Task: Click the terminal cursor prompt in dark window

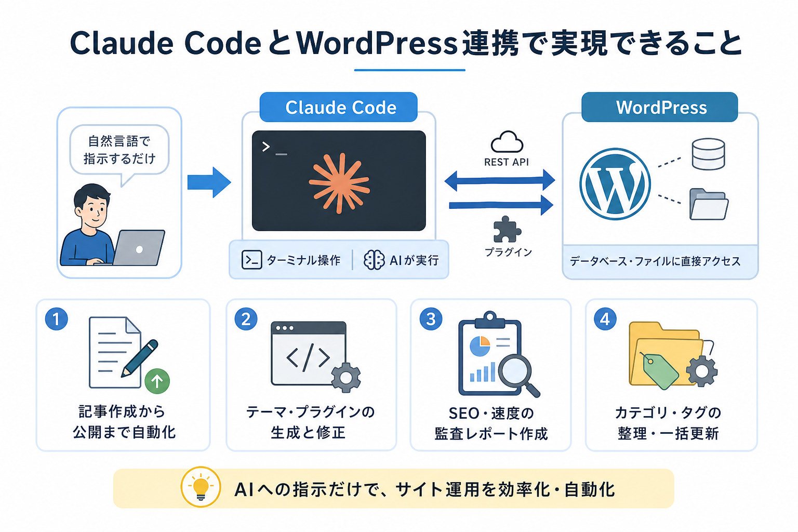Action: click(274, 148)
